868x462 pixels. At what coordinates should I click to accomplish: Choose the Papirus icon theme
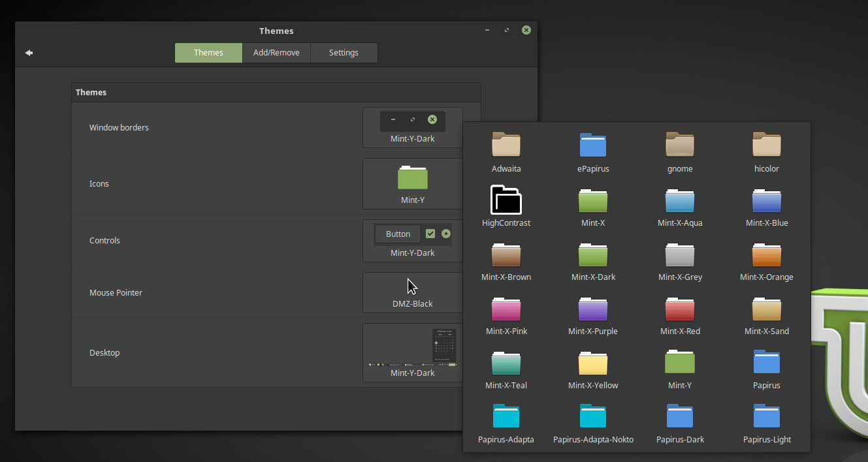[767, 367]
